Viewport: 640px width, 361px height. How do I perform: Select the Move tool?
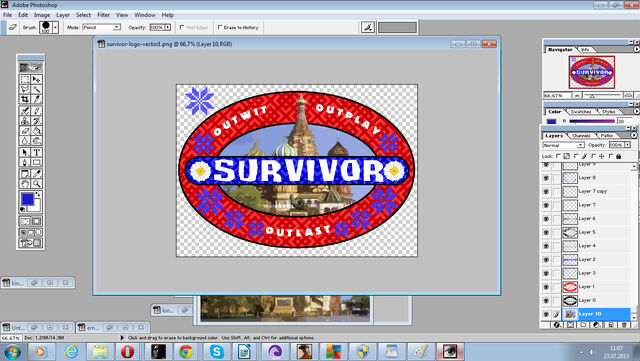pyautogui.click(x=36, y=79)
